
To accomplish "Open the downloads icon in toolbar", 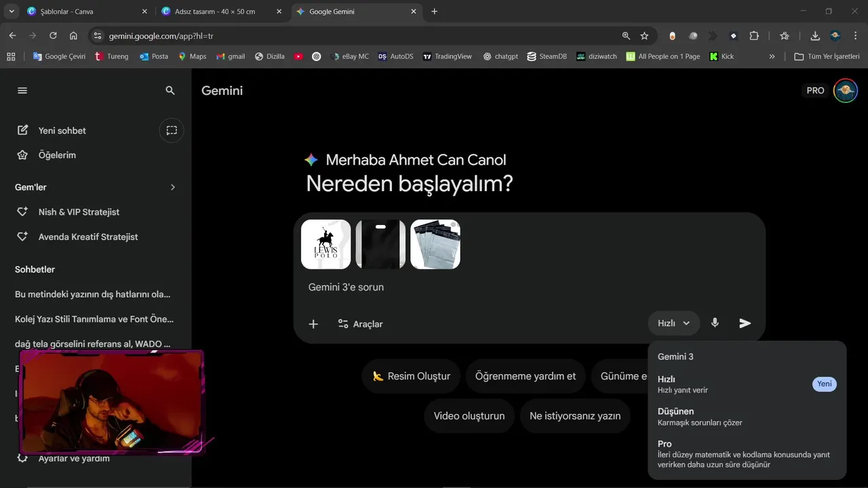I will (x=815, y=36).
